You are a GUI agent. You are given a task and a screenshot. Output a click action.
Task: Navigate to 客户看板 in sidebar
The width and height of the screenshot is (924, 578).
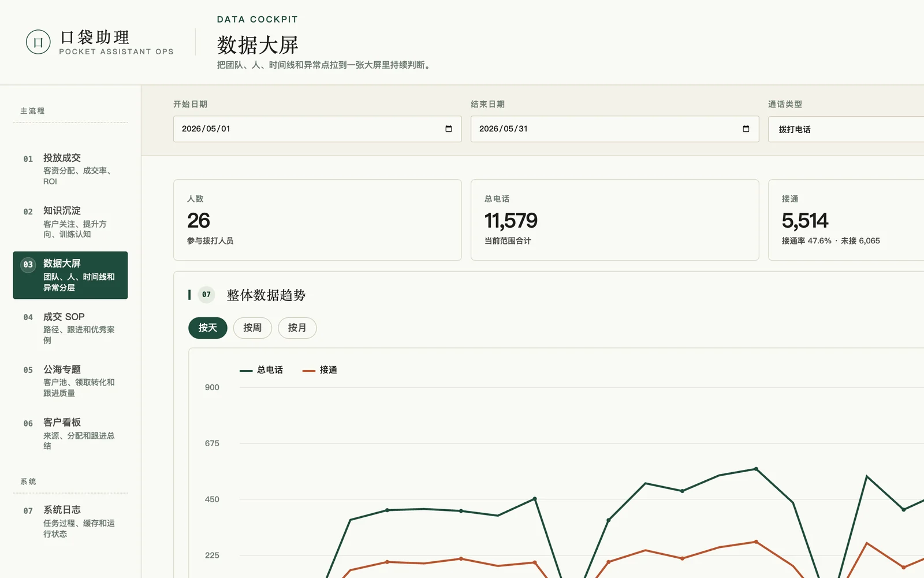[x=70, y=433]
